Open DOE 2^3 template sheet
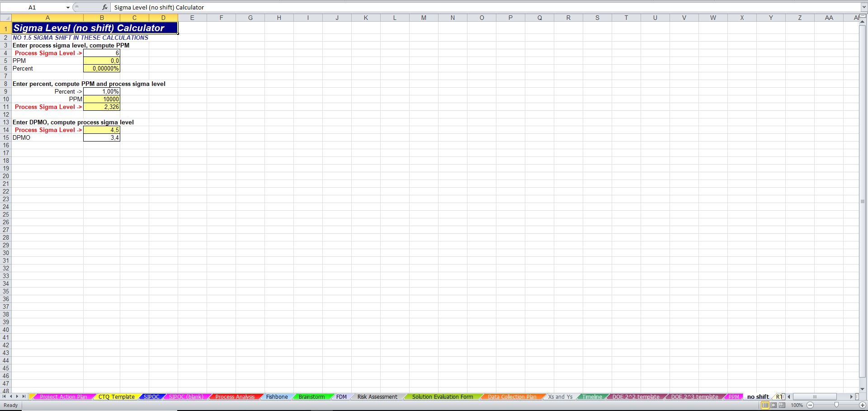Viewport: 868px width, 411px height. (694, 397)
